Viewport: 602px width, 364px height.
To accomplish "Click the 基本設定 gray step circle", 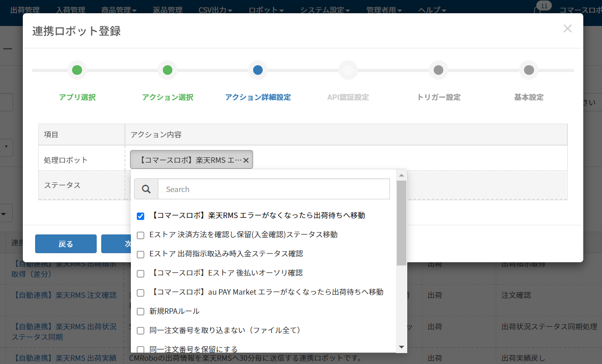I will click(529, 70).
